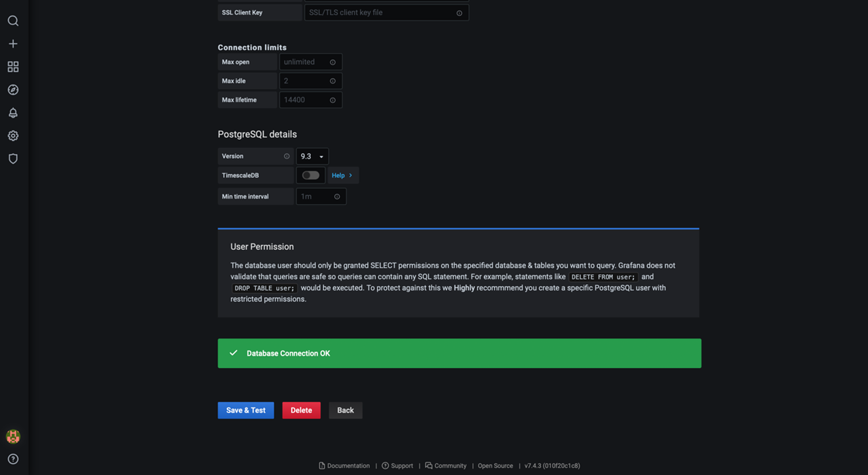The width and height of the screenshot is (868, 475).
Task: Click the PostgreSQL details heading
Action: click(x=257, y=134)
